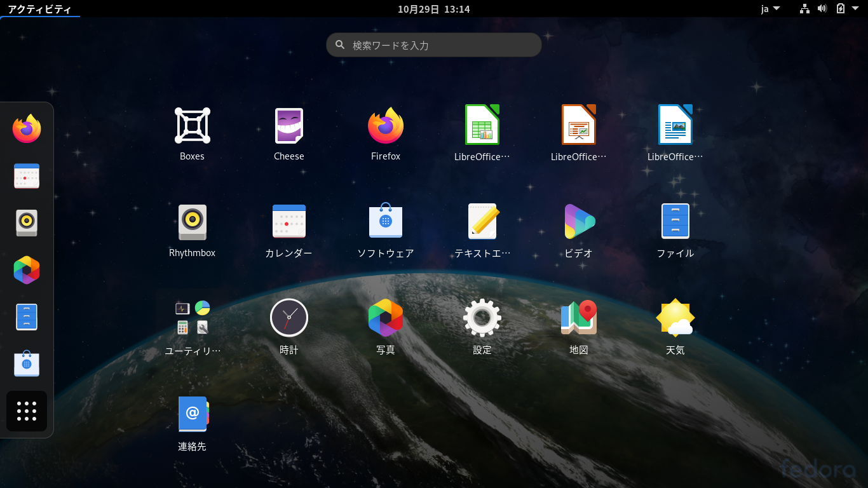Click the アクティビティ button in top bar

point(40,9)
